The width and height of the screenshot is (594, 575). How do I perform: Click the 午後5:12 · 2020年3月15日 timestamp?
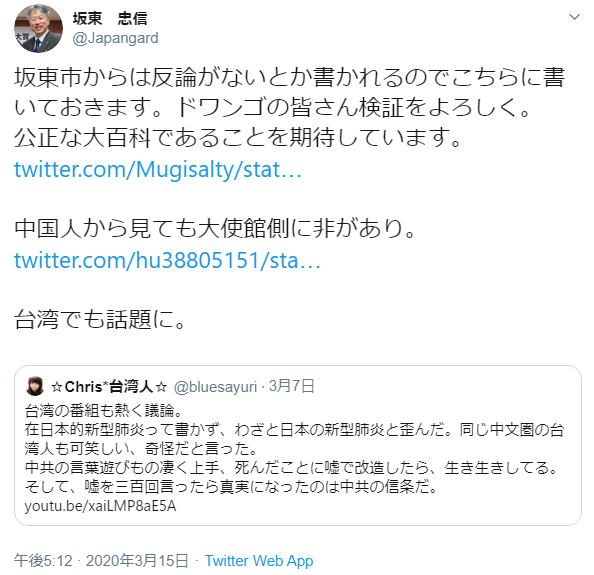(101, 561)
